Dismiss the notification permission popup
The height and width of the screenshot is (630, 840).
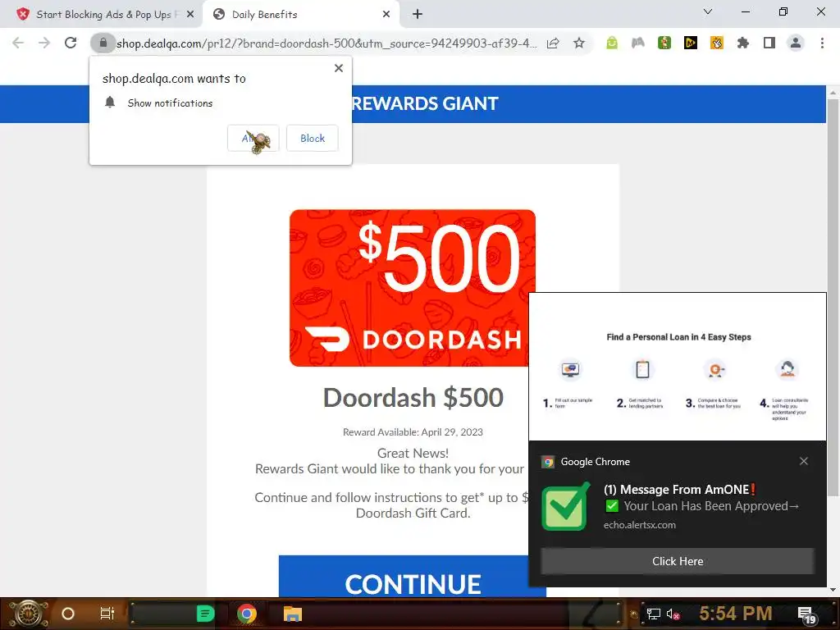(x=339, y=68)
